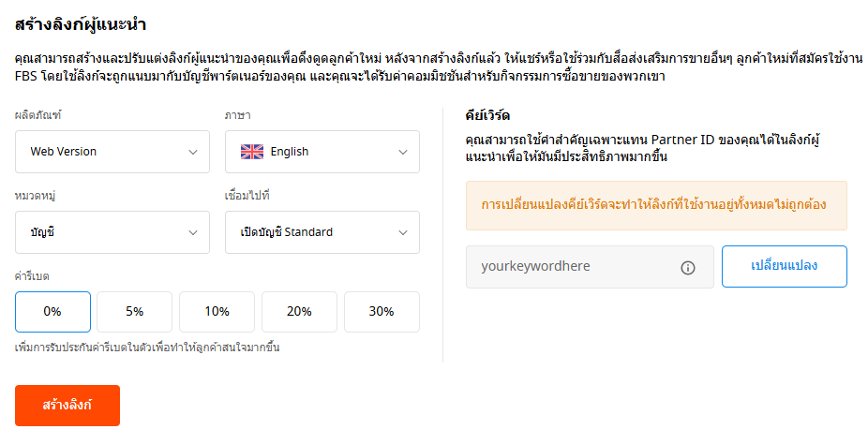868x444 pixels.
Task: Click the เปลี่ยนแปลง keyword button
Action: [785, 267]
